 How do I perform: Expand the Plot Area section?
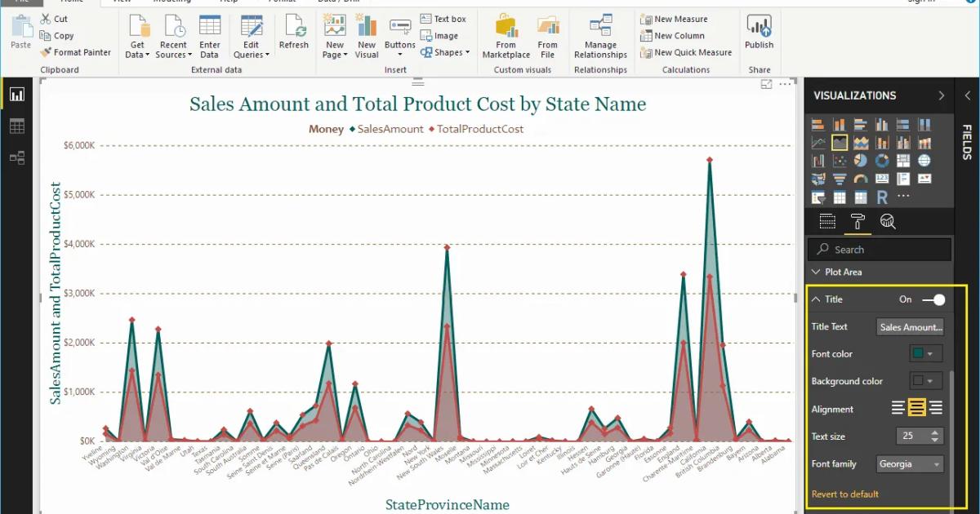click(x=816, y=272)
